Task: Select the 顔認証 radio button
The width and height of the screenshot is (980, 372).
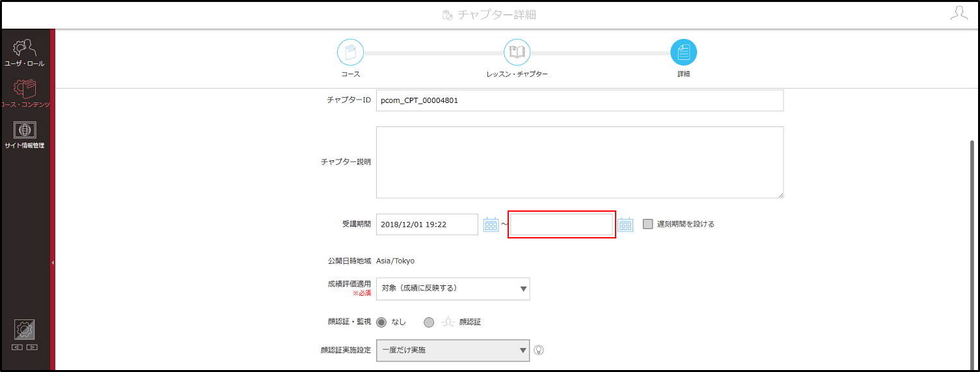Action: click(x=429, y=322)
